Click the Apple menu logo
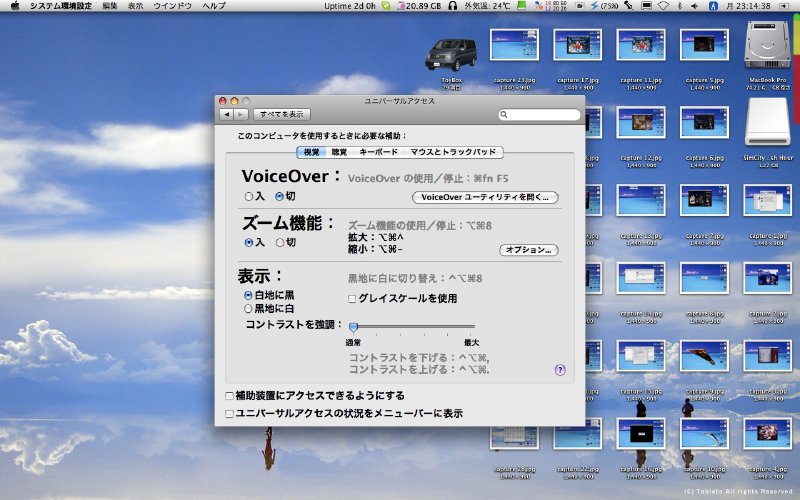The height and width of the screenshot is (500, 800). (15, 6)
